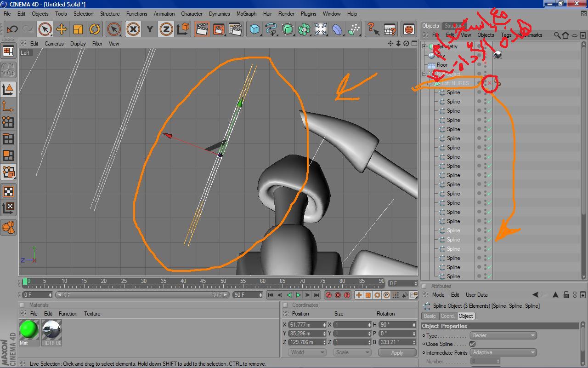Image resolution: width=588 pixels, height=368 pixels.
Task: Switch to the Coord. tab
Action: tap(447, 316)
